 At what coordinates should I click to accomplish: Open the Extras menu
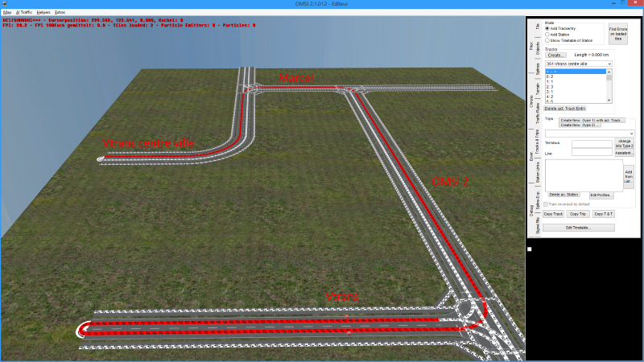pos(60,12)
